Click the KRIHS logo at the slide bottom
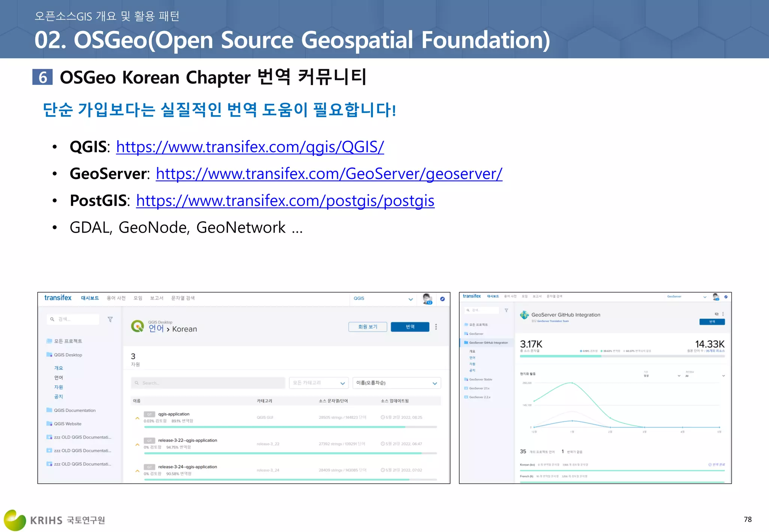Screen dimensions: 769x532 (54, 520)
